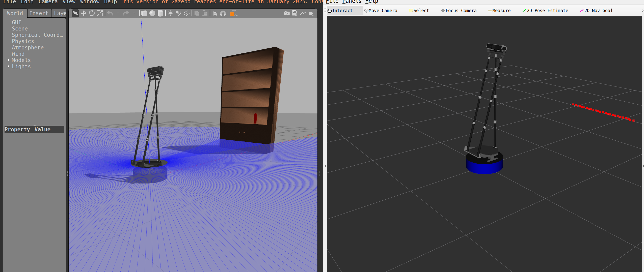This screenshot has width=644, height=272.
Task: Click the Copy icon in Gazebo toolbar
Action: tap(197, 13)
